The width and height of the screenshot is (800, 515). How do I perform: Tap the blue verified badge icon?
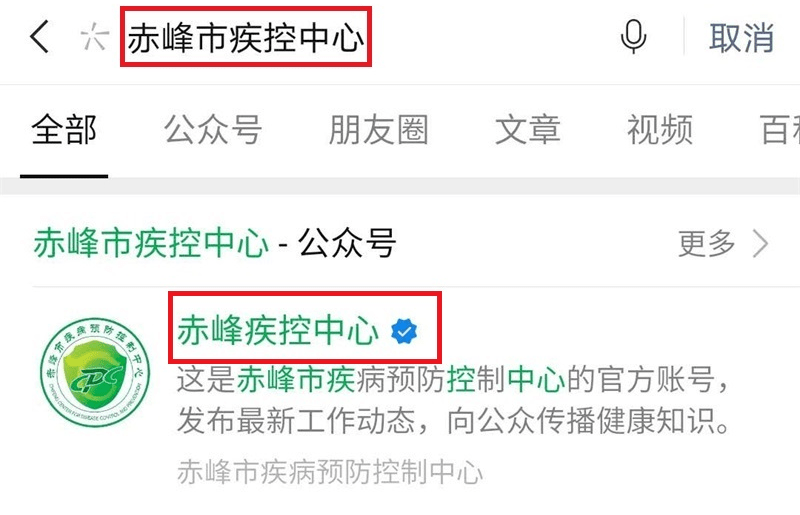404,331
